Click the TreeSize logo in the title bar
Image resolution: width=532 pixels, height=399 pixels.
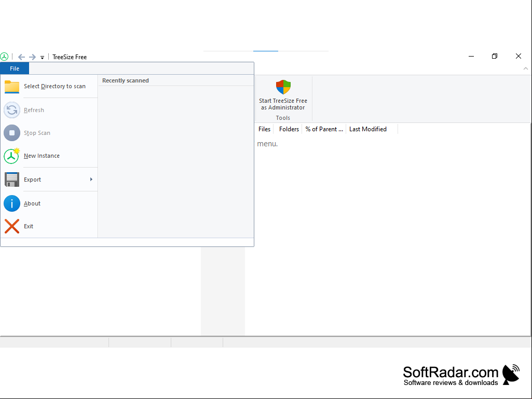click(4, 57)
